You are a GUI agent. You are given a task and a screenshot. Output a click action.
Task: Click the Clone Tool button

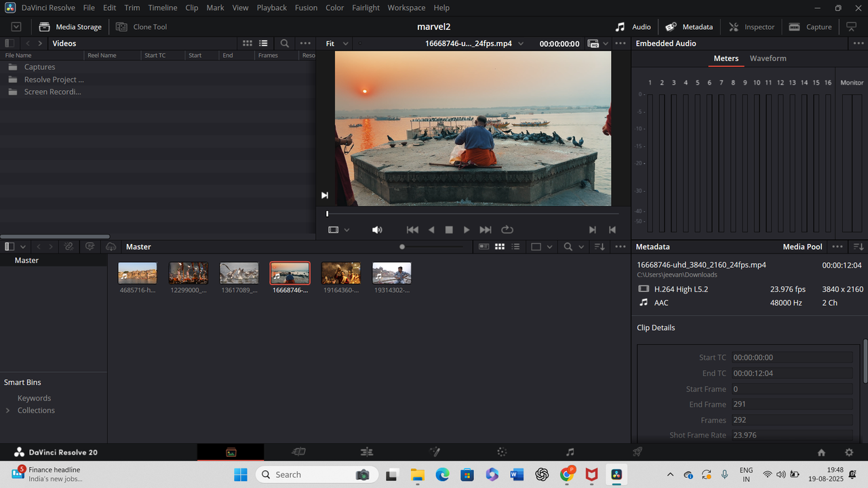click(141, 27)
